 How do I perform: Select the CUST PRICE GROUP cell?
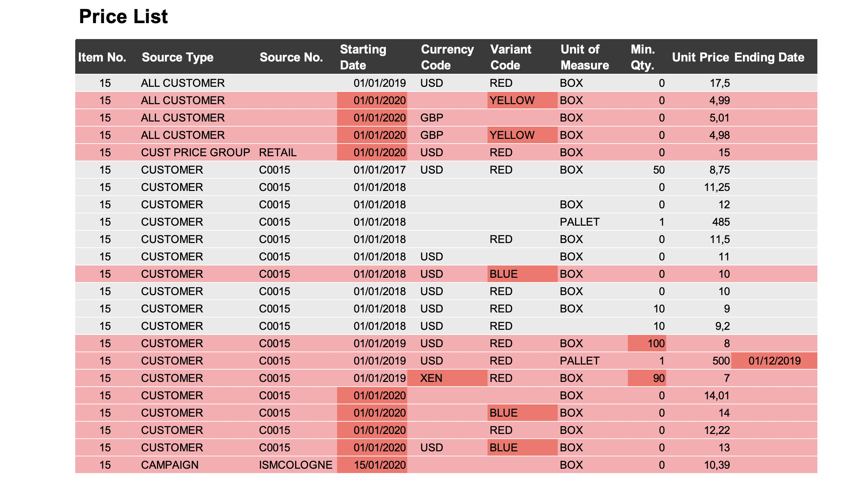(195, 153)
